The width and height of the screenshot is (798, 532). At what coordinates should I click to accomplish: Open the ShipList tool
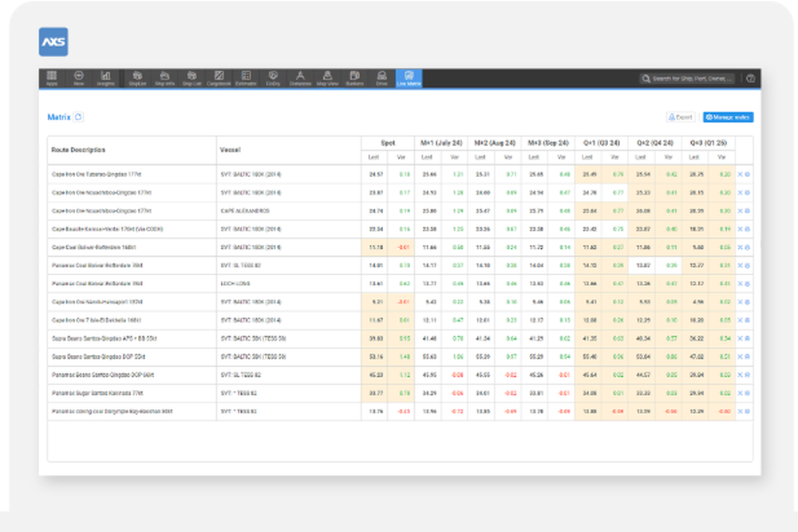pyautogui.click(x=137, y=78)
